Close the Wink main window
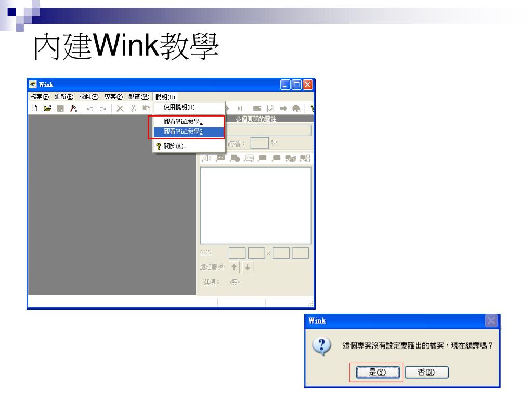Screen dimensions: 532x399 [x=307, y=84]
